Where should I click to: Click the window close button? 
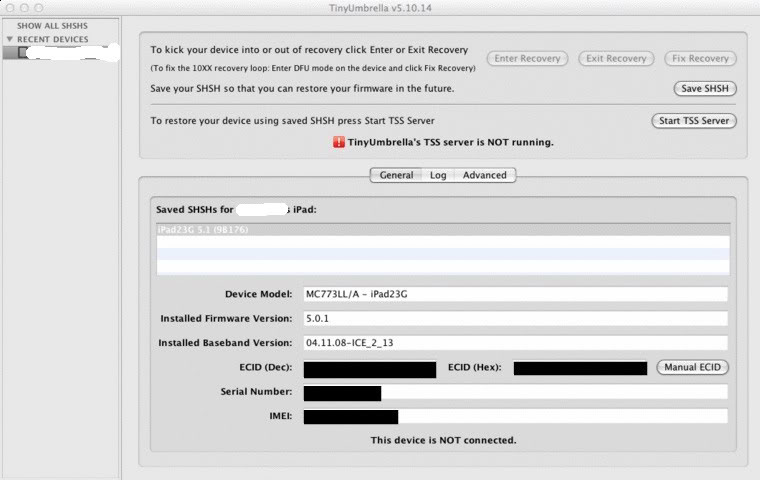pos(10,8)
